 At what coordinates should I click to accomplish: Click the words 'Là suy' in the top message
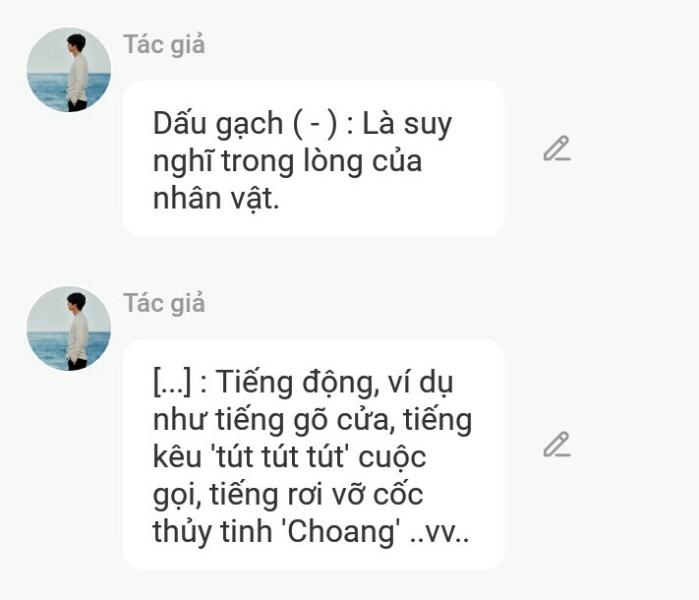coord(407,124)
